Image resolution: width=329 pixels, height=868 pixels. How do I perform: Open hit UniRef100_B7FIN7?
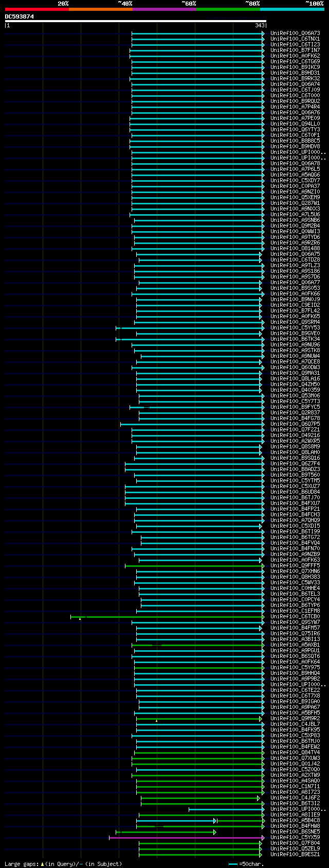(x=295, y=50)
